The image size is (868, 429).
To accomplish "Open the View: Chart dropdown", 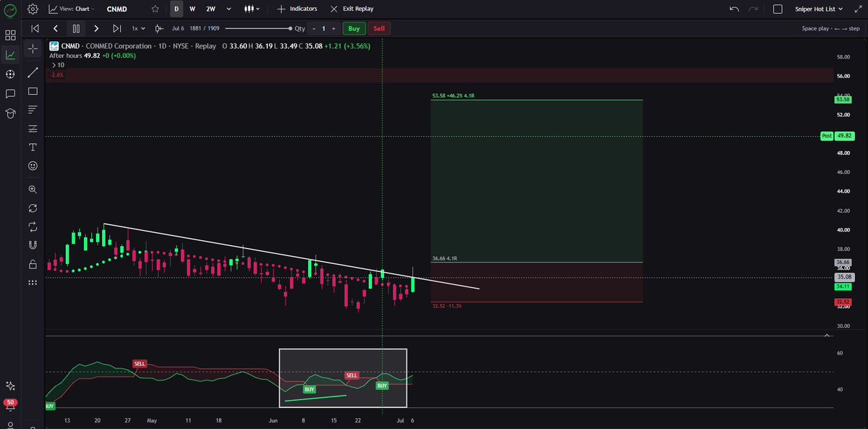I will (x=72, y=9).
